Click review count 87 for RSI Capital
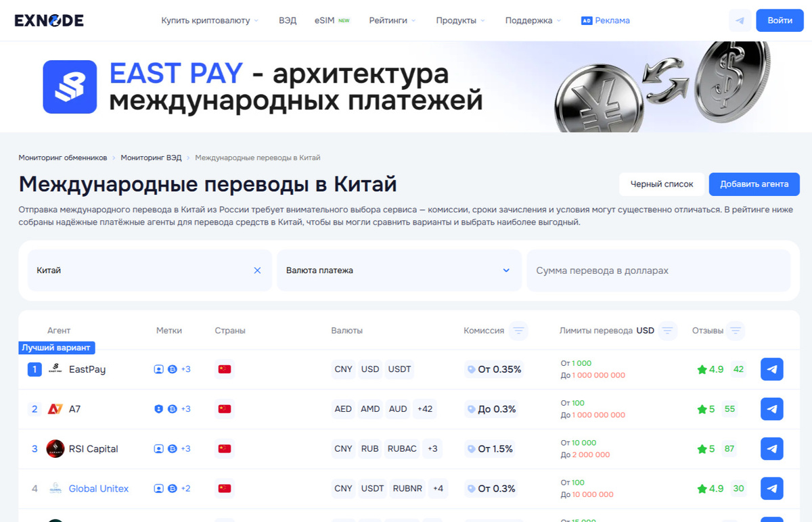The image size is (812, 522). tap(729, 448)
